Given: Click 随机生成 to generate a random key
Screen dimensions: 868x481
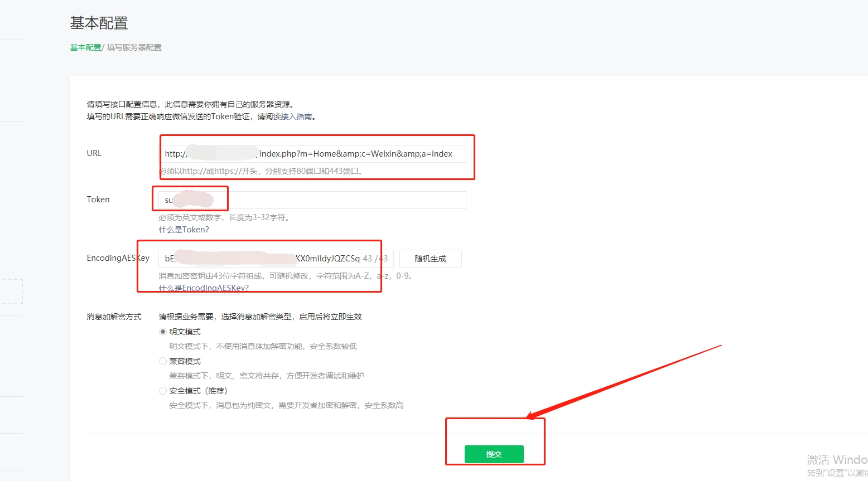Looking at the screenshot, I should click(430, 258).
